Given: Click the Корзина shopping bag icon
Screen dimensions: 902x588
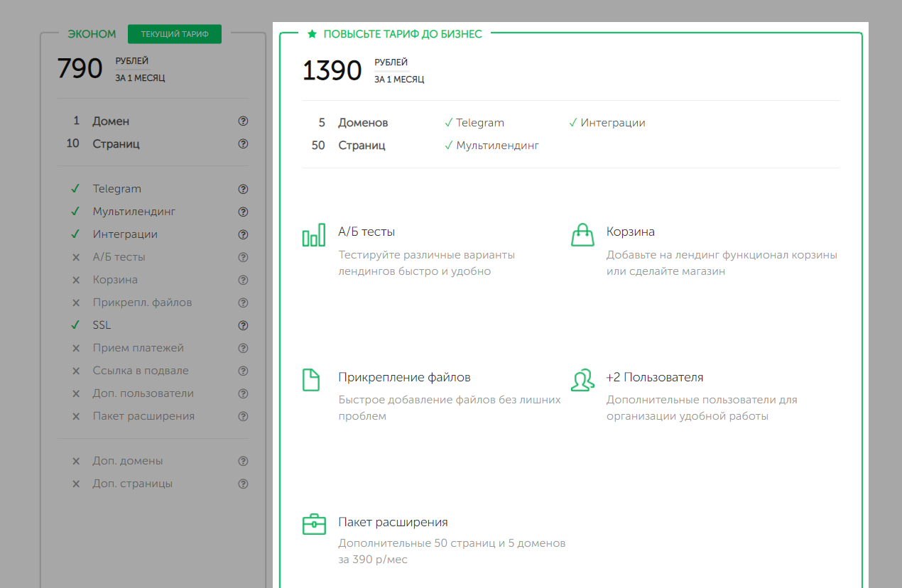Looking at the screenshot, I should (582, 235).
